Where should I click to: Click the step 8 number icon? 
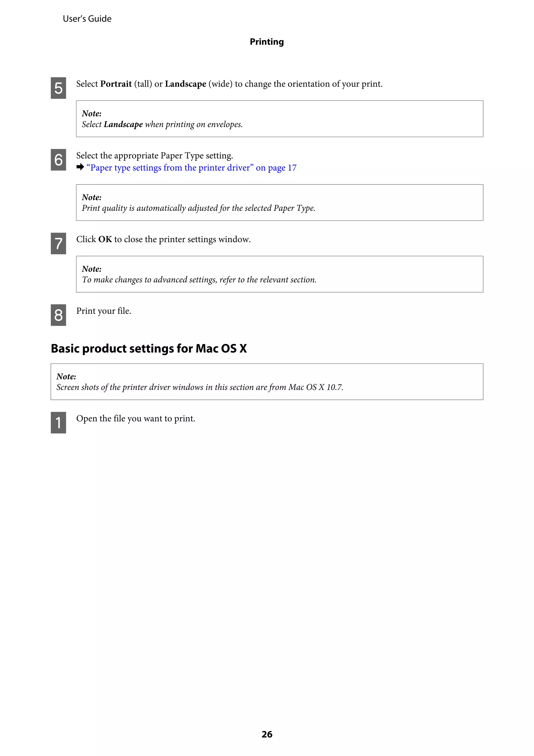[x=58, y=315]
